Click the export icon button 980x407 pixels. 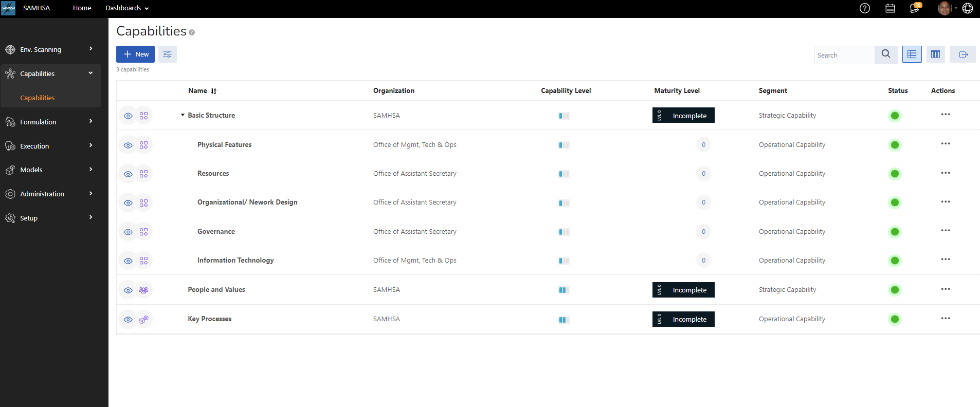click(x=963, y=54)
